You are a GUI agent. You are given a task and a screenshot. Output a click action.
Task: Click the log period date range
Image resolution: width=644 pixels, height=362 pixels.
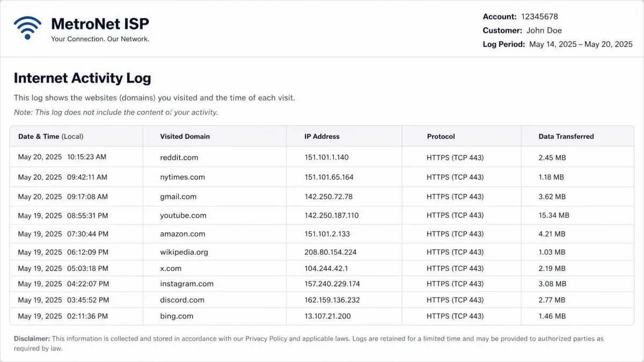pos(581,45)
